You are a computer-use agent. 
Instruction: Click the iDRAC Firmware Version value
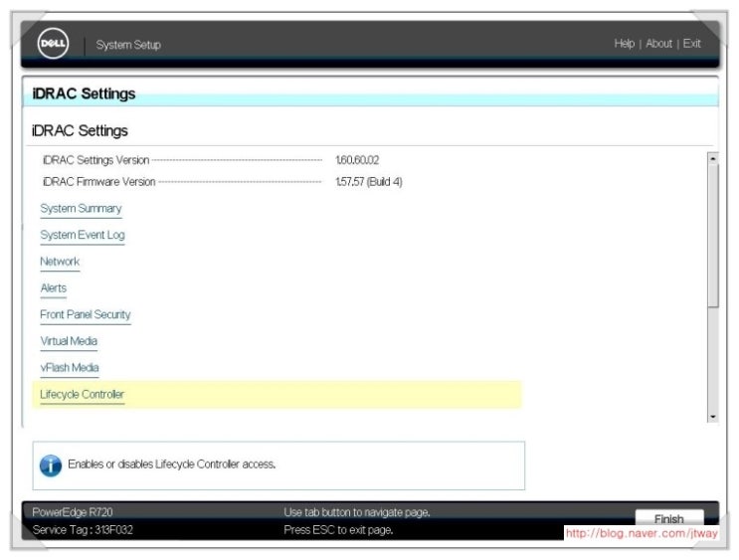point(369,182)
